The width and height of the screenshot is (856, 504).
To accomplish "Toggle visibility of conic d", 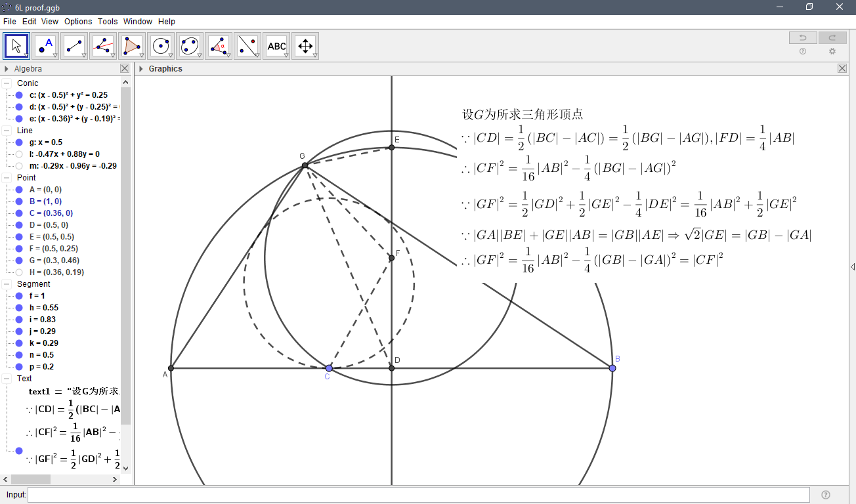I will (19, 107).
